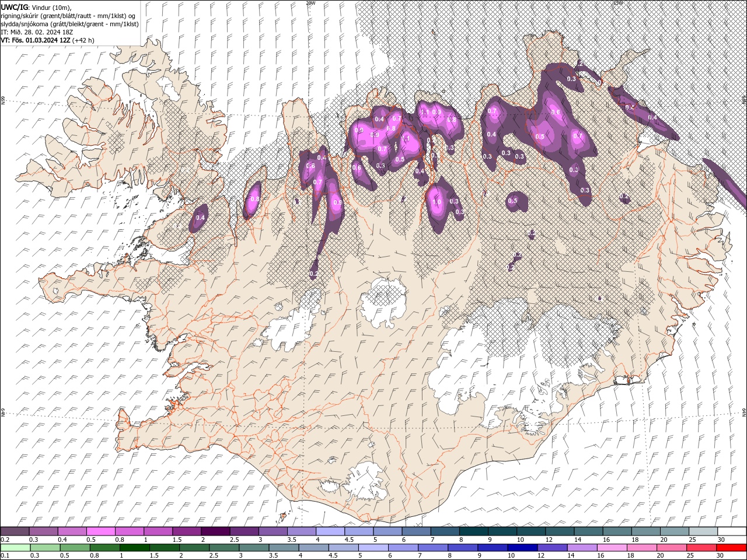Select the 'VT: Fös. 01.03.2024 12Z (+42 h)' line

[48, 40]
